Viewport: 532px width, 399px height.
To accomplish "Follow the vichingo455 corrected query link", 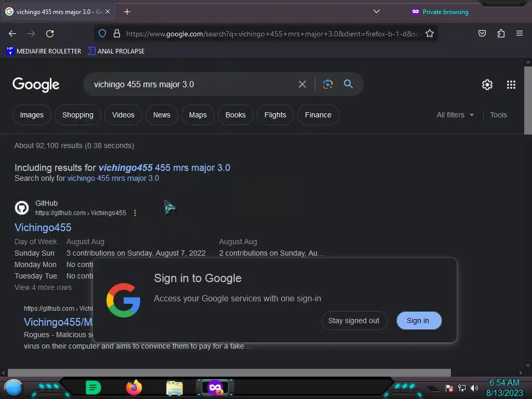I will coord(164,168).
